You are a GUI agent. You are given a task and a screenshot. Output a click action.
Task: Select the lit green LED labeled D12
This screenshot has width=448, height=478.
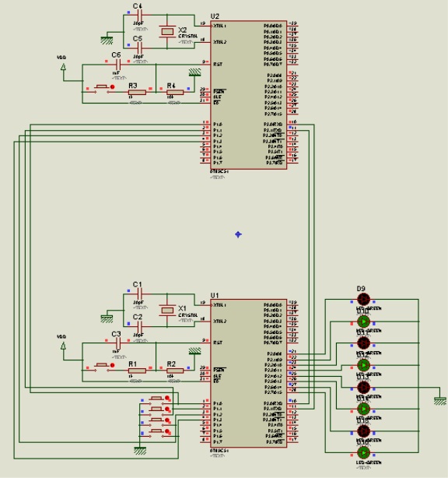(363, 365)
